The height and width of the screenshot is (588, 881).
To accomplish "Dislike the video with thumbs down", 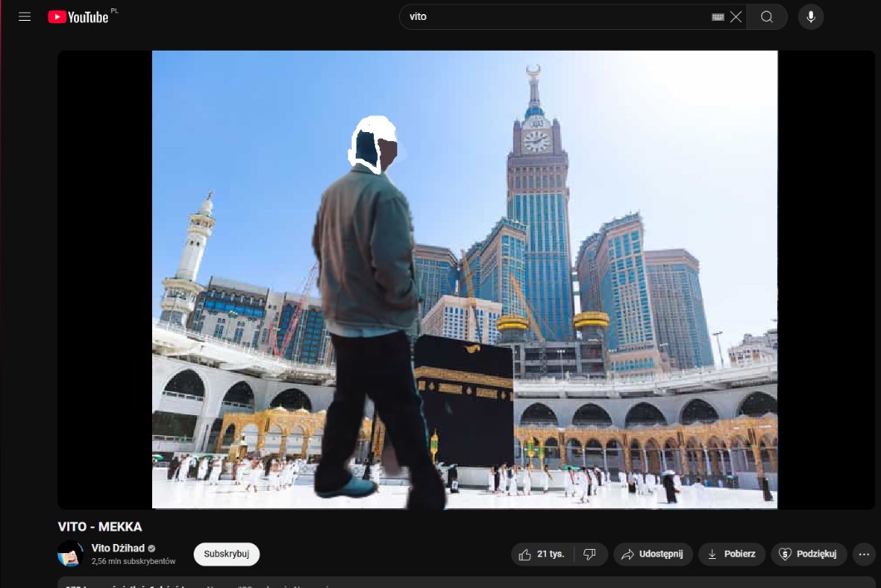I will click(589, 554).
